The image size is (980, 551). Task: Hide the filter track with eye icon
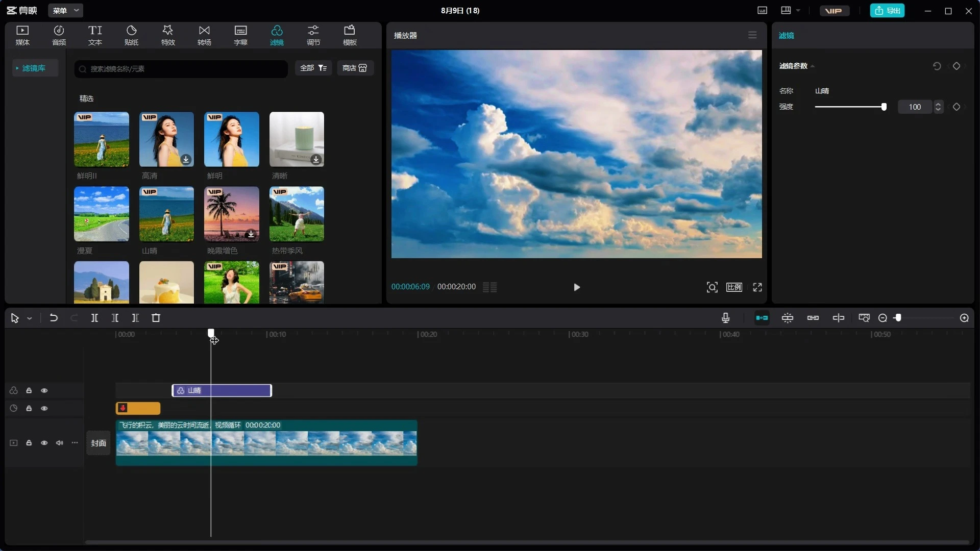[44, 390]
